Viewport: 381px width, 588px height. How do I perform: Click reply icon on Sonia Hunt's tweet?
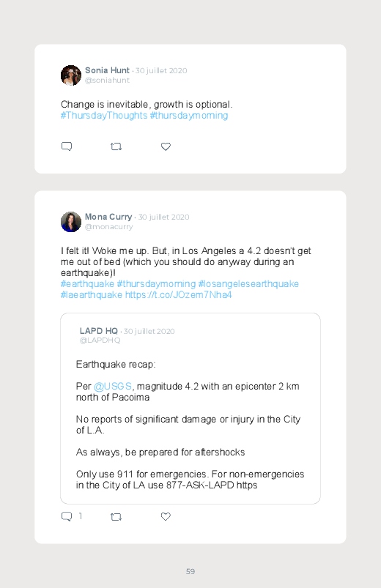point(67,146)
